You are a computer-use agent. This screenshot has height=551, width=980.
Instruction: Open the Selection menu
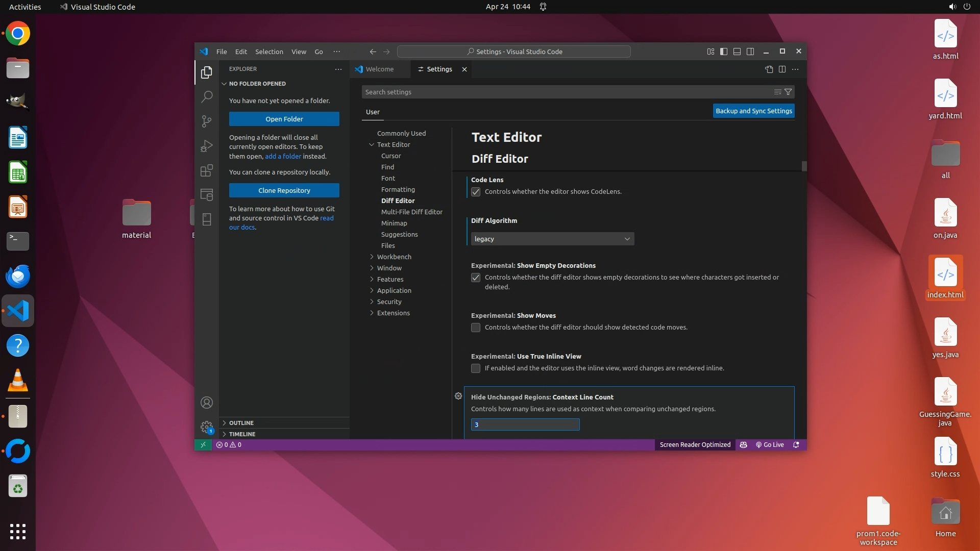click(269, 52)
